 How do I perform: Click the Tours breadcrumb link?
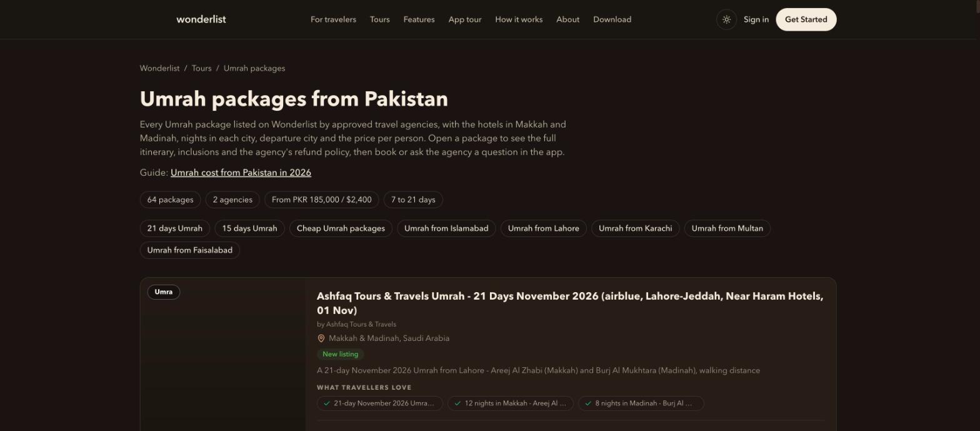[x=201, y=68]
